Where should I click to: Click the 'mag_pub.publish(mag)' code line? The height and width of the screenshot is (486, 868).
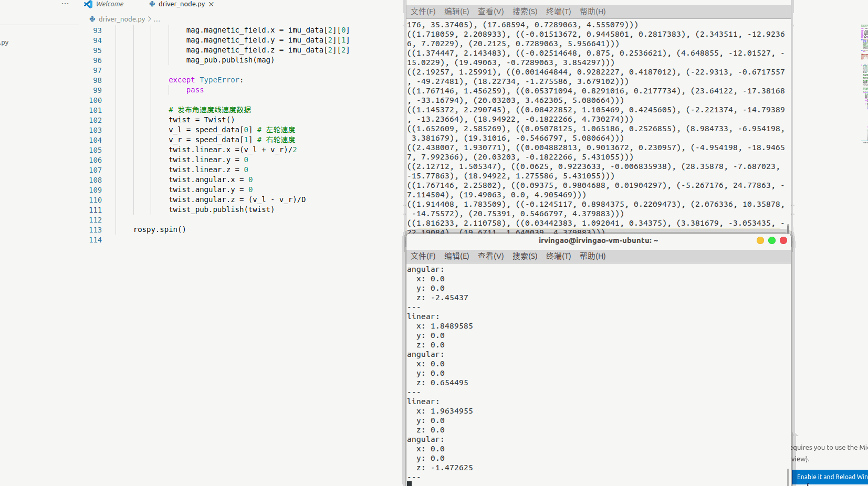pyautogui.click(x=230, y=60)
